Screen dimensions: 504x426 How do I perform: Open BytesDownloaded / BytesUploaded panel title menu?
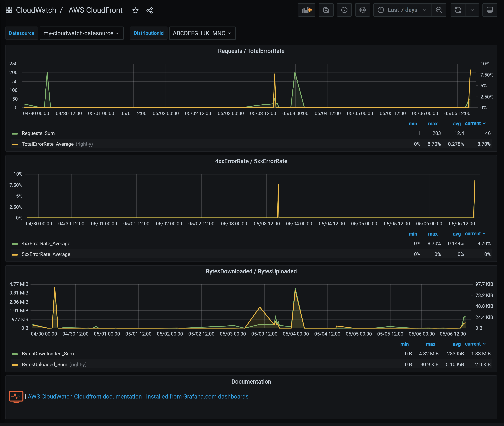click(x=251, y=271)
